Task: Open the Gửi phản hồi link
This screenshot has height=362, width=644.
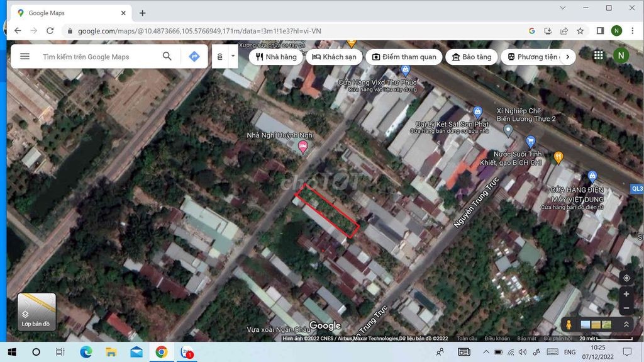Action: [x=557, y=339]
